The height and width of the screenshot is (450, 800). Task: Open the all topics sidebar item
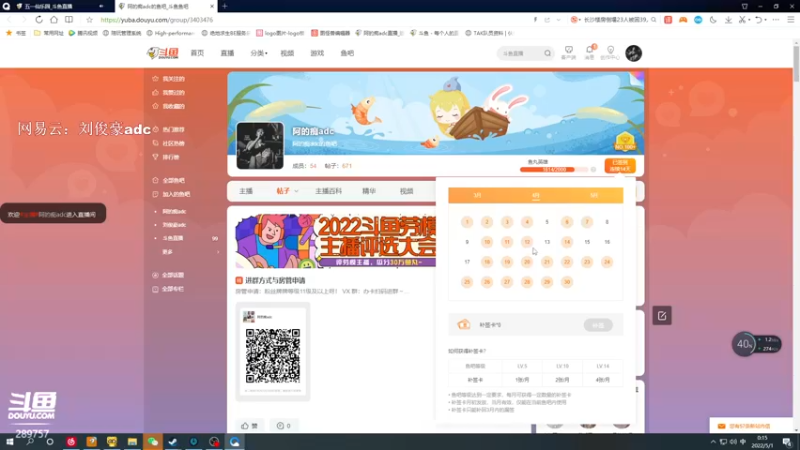click(168, 275)
